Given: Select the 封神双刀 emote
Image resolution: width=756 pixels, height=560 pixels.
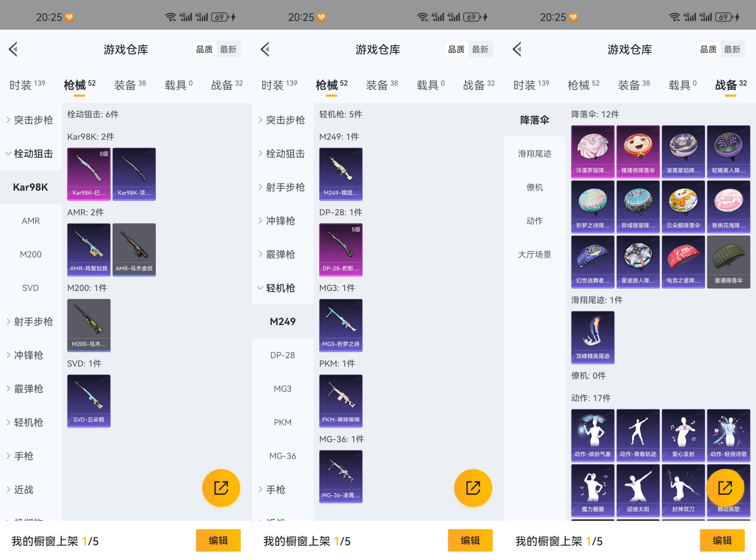Looking at the screenshot, I should pos(683,491).
